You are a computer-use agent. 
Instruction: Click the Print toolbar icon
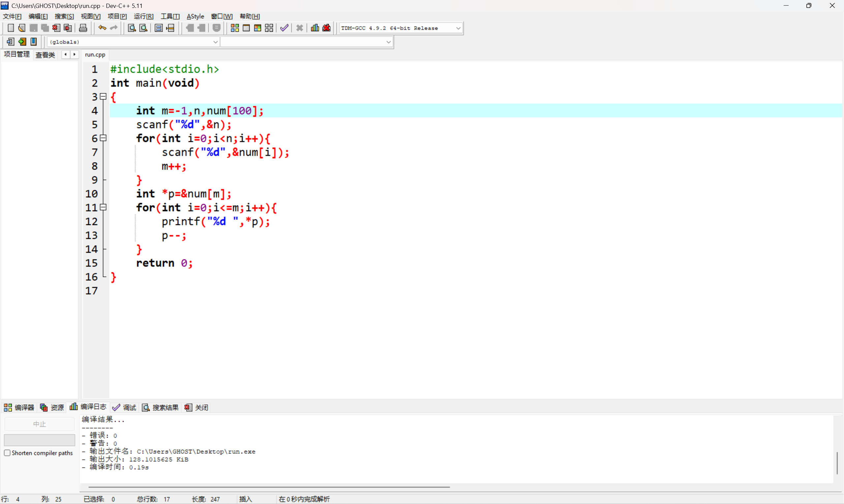(x=83, y=28)
